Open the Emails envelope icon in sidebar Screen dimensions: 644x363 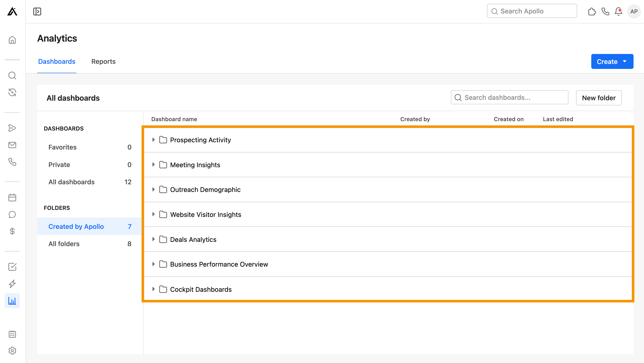point(12,145)
